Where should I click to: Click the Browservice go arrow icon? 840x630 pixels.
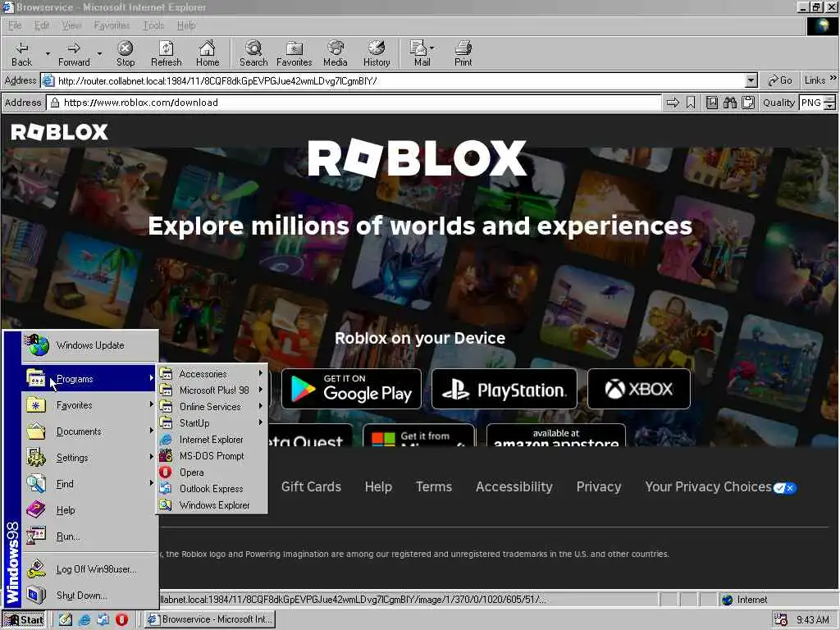click(x=673, y=103)
